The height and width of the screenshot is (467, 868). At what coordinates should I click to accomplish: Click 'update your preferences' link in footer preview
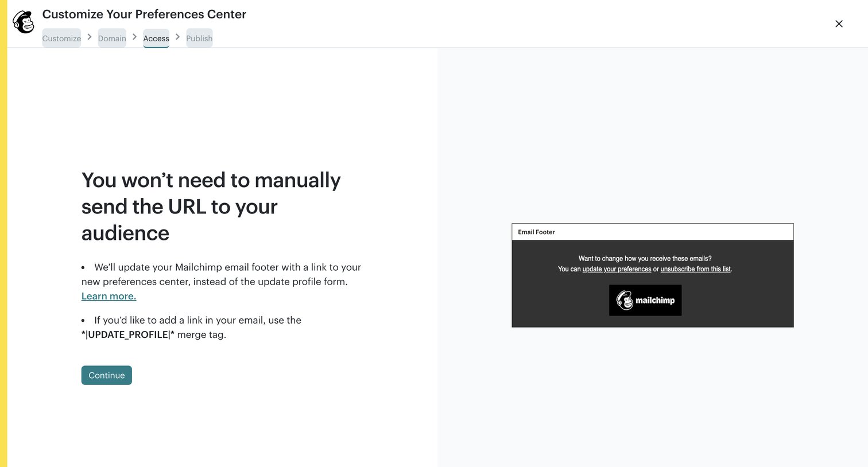click(x=617, y=269)
